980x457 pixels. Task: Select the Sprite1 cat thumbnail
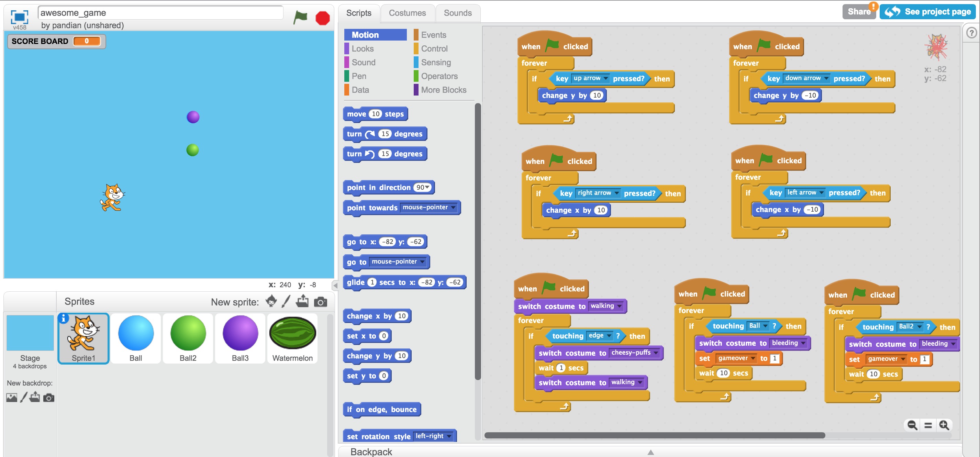click(83, 338)
